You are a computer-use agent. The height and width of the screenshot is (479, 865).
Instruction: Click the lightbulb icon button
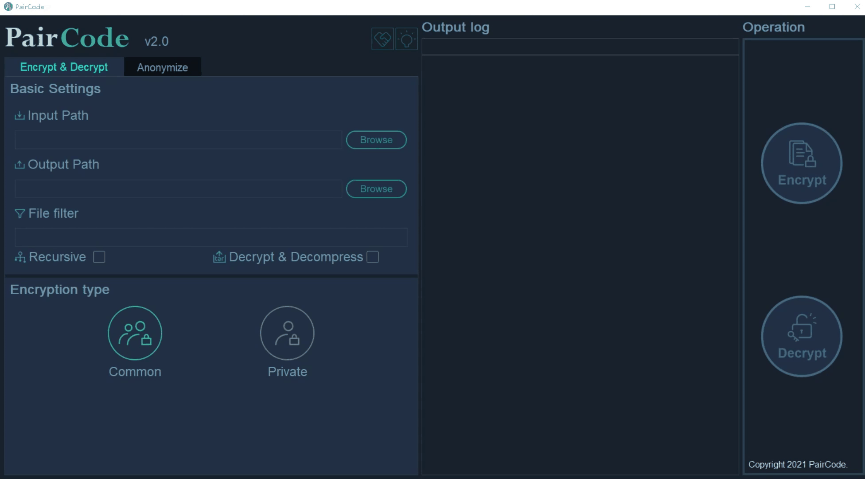pyautogui.click(x=407, y=39)
